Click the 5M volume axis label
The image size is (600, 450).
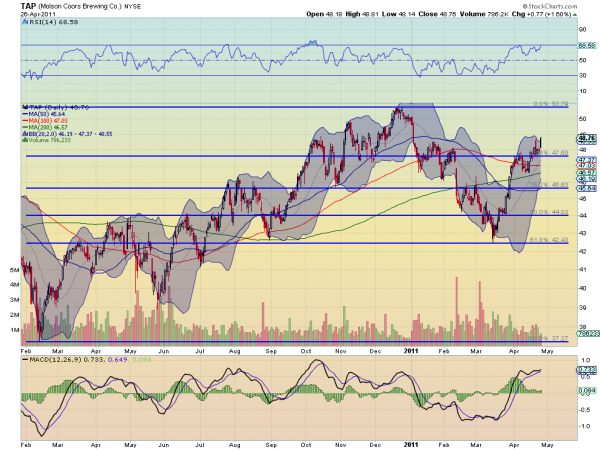pos(15,270)
